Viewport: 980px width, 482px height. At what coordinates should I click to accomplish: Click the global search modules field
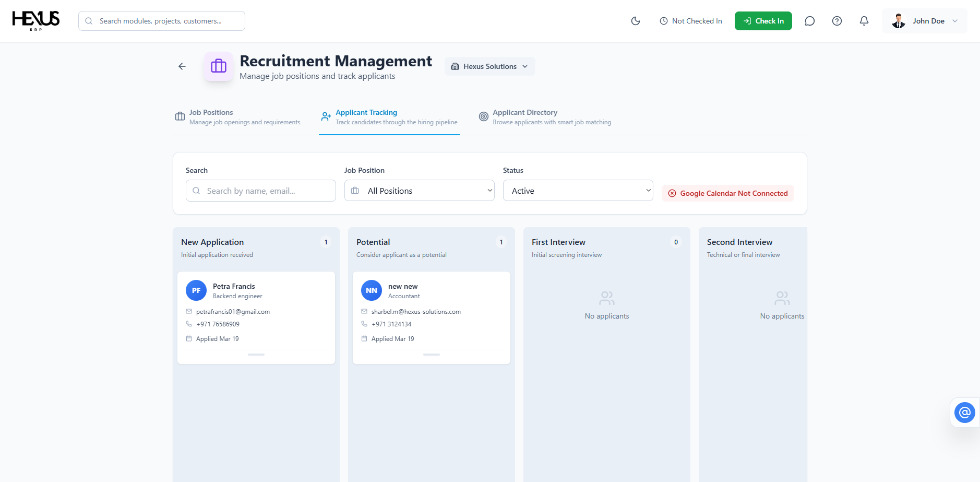coord(162,21)
